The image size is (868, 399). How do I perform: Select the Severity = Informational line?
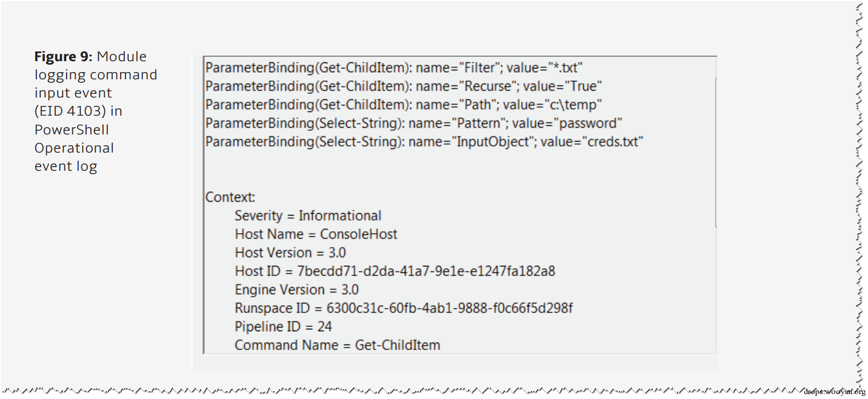point(308,216)
